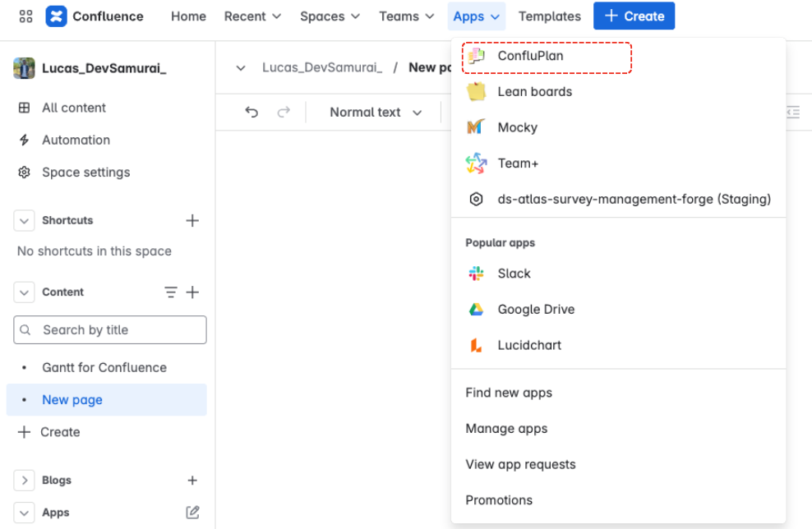Expand the Blogs section

[24, 481]
